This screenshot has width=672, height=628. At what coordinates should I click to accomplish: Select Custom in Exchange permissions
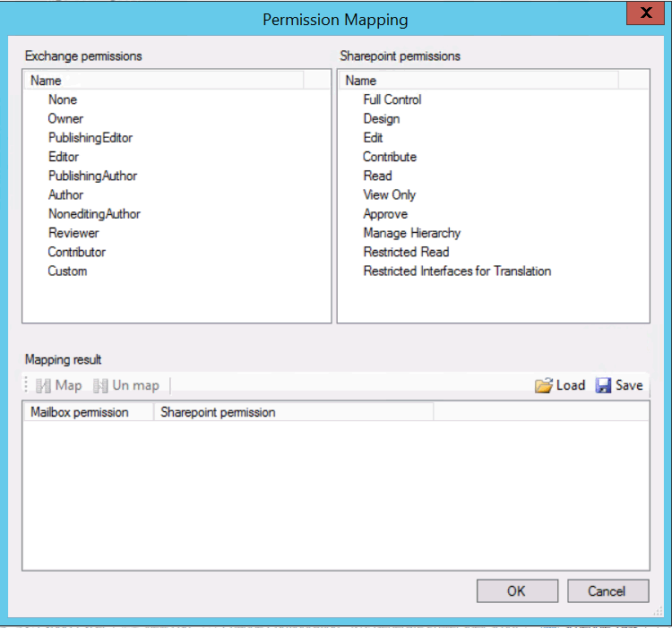coord(67,271)
